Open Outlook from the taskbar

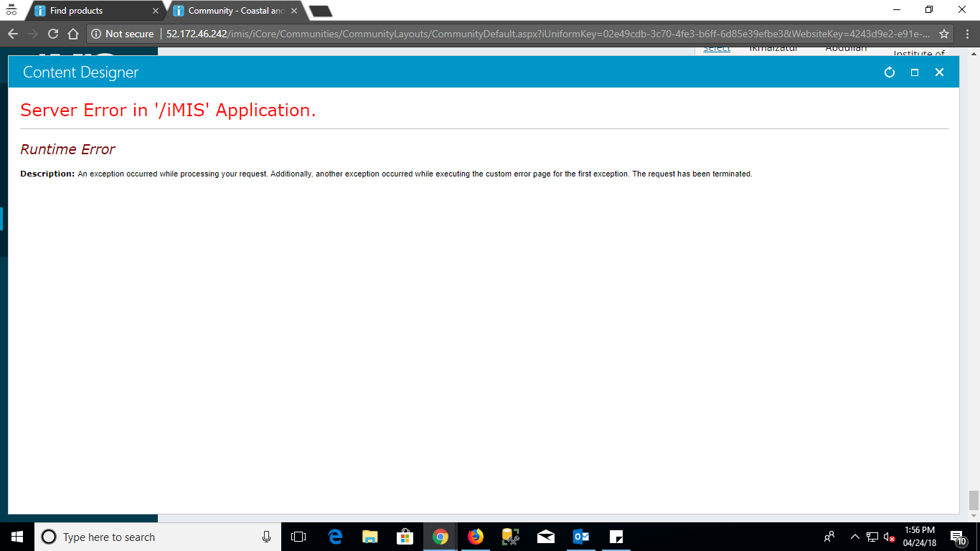tap(581, 537)
